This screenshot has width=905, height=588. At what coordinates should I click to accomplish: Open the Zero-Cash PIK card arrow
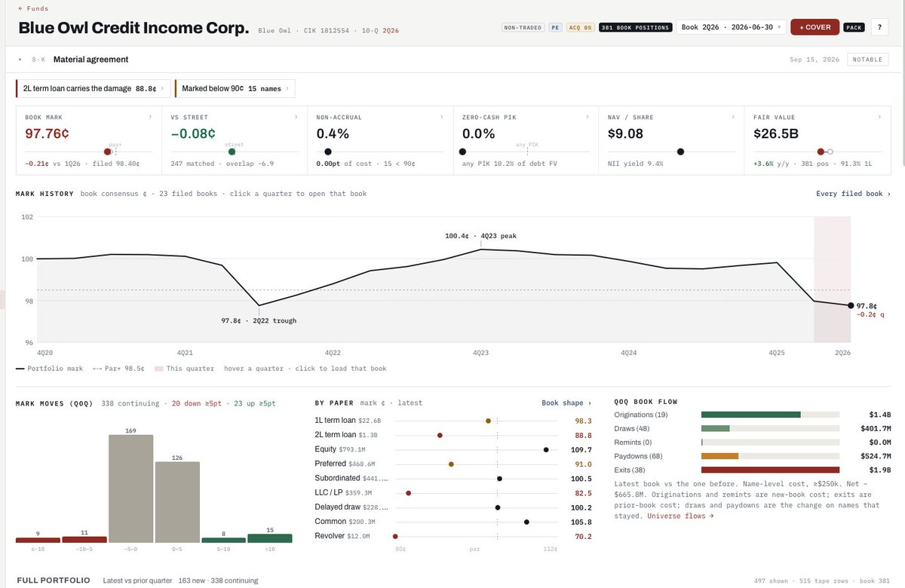point(587,117)
